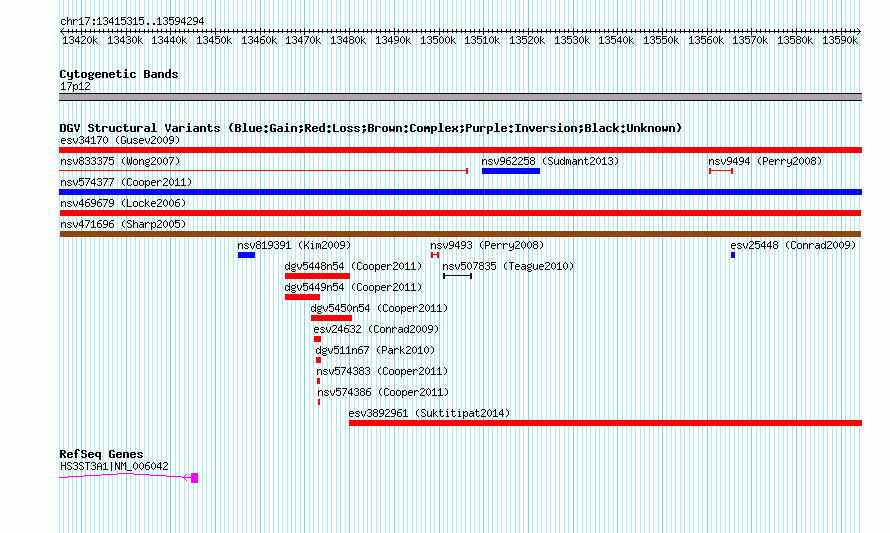Select the red dgv5449n54 loss bar

[303, 297]
